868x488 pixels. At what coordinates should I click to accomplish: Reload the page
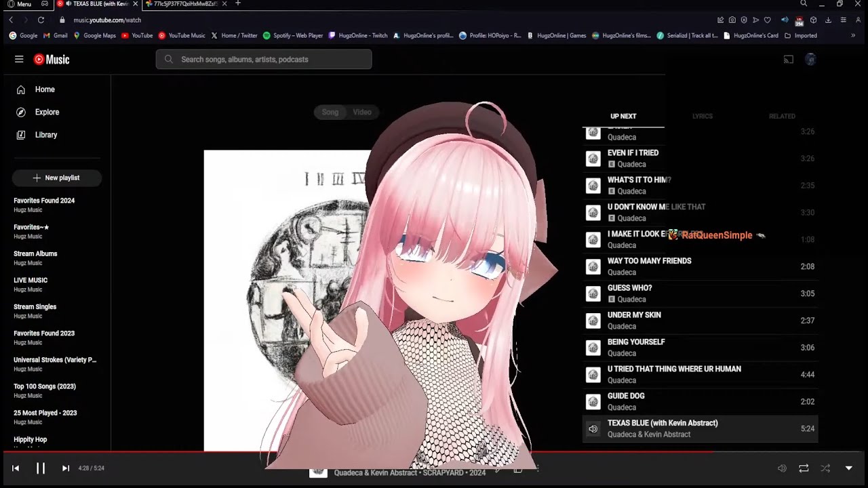41,20
